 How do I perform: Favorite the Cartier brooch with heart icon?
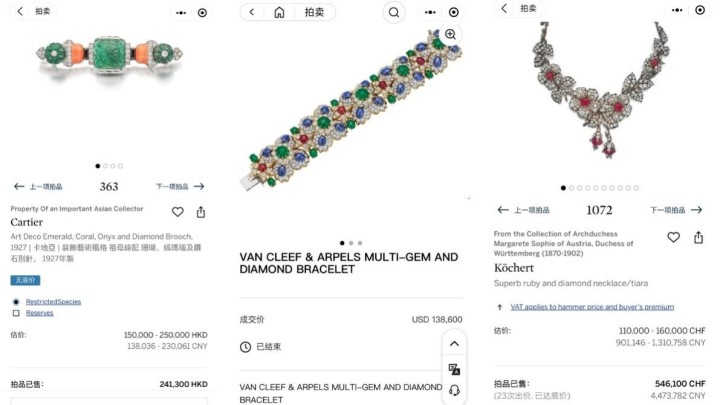tap(178, 212)
